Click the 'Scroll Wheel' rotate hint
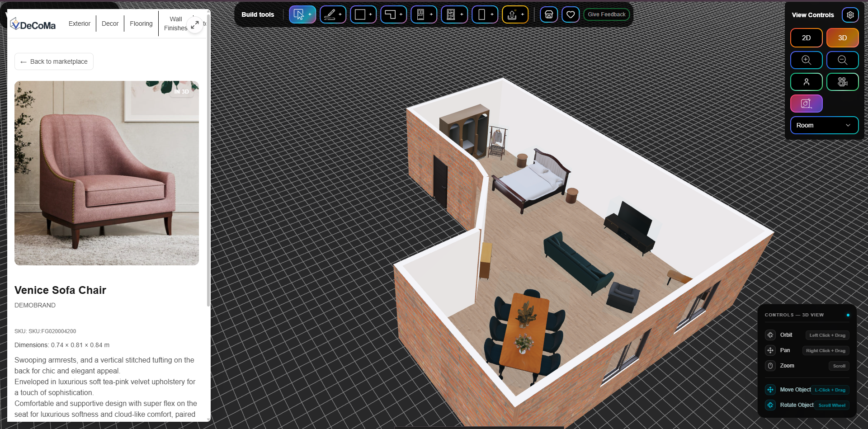The width and height of the screenshot is (868, 429). pos(831,405)
